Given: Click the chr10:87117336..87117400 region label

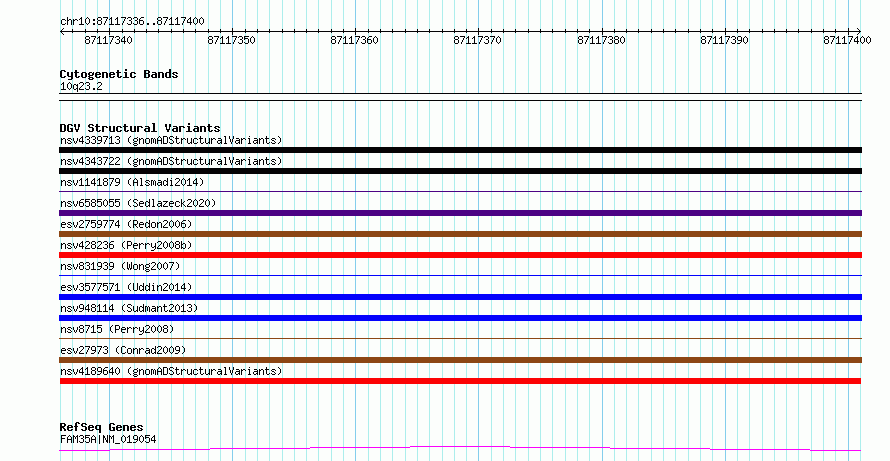Looking at the screenshot, I should point(132,21).
